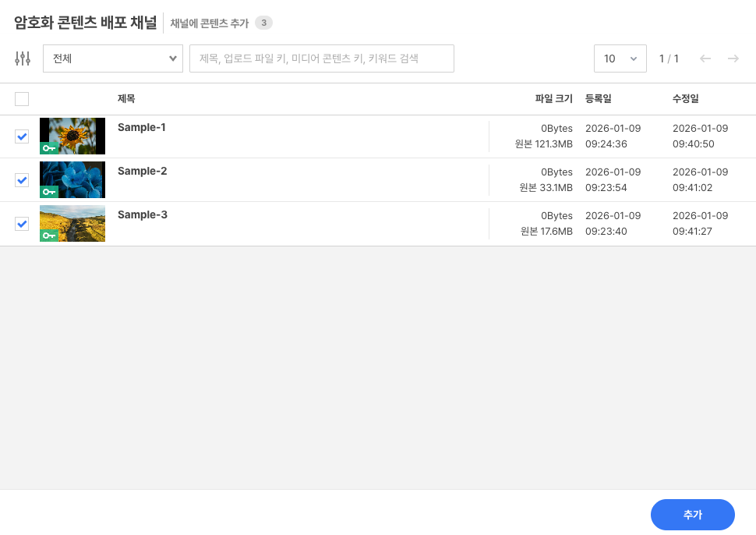Image resolution: width=756 pixels, height=535 pixels.
Task: Select the Sample-2 title link
Action: (x=142, y=171)
